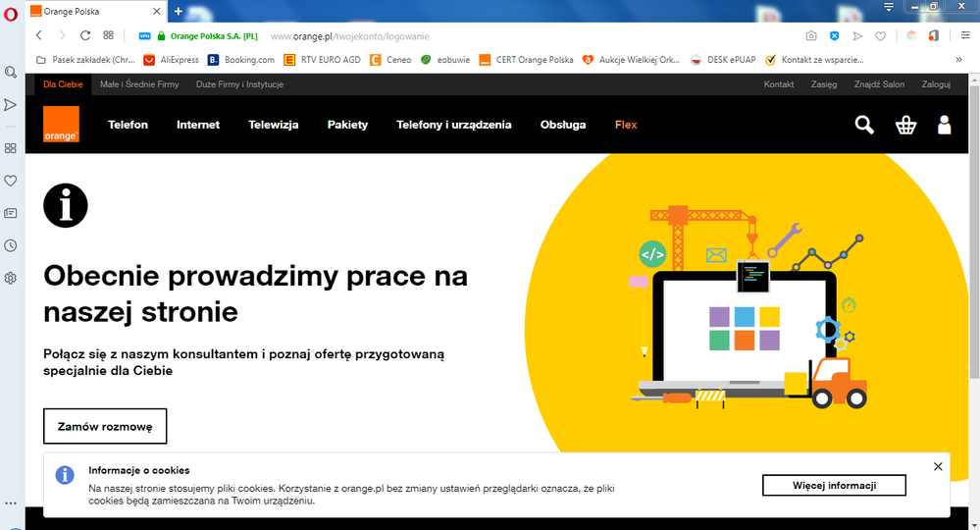Open the DESK ePUAP bookmark
The height and width of the screenshot is (530, 980).
(x=723, y=60)
